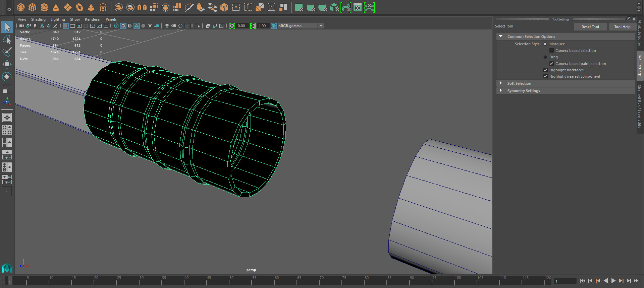Enable Camera based selection checkbox

coord(551,51)
